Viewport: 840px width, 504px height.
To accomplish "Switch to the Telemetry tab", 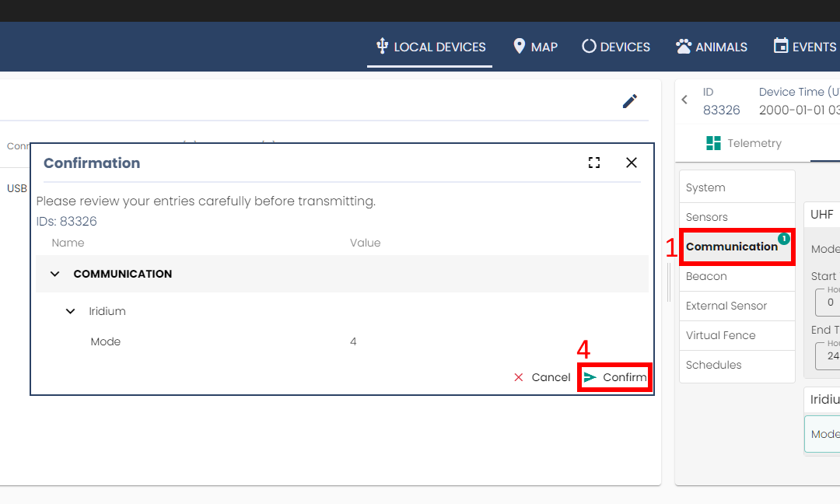I will tap(743, 143).
